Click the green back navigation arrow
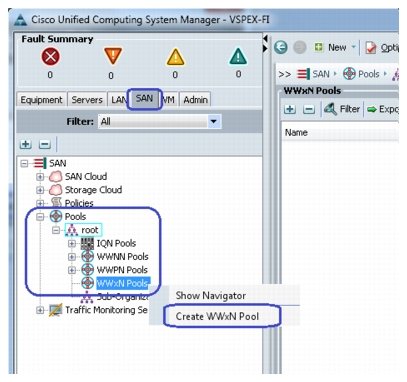 281,47
